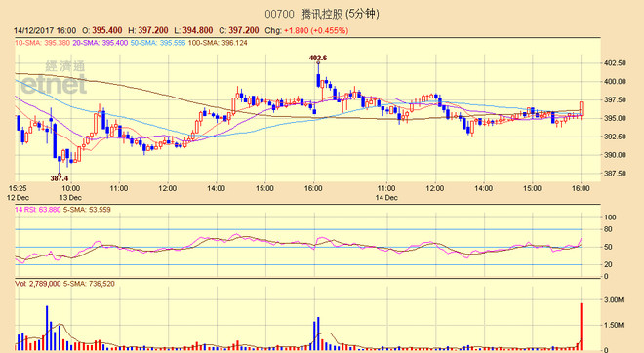Click the 402.50 price axis label
Image resolution: width=644 pixels, height=353 pixels.
[615, 63]
